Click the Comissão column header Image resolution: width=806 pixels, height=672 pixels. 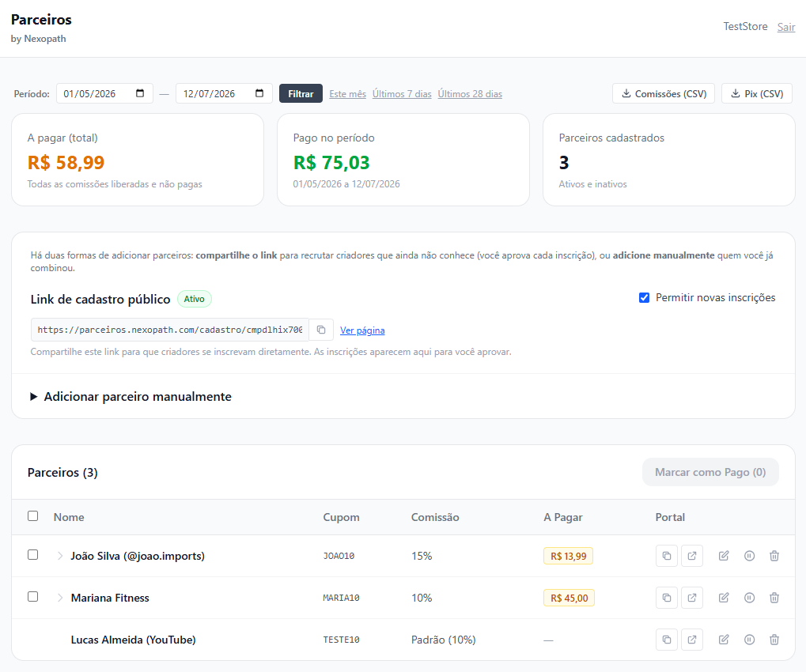pos(435,517)
